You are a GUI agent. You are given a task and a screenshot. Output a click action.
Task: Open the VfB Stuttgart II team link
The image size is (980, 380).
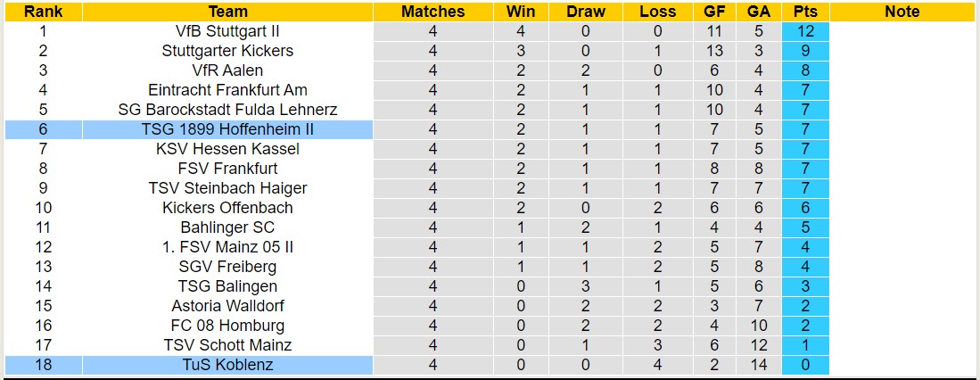227,31
